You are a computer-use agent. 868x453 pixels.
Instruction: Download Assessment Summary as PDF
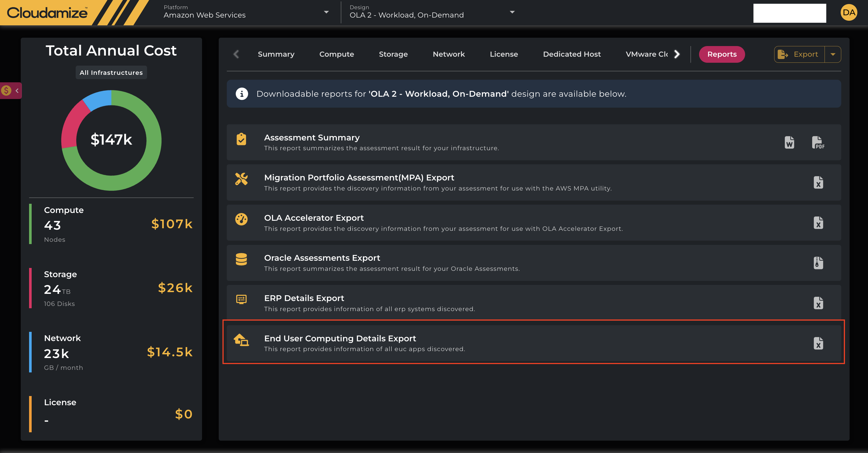click(x=818, y=142)
